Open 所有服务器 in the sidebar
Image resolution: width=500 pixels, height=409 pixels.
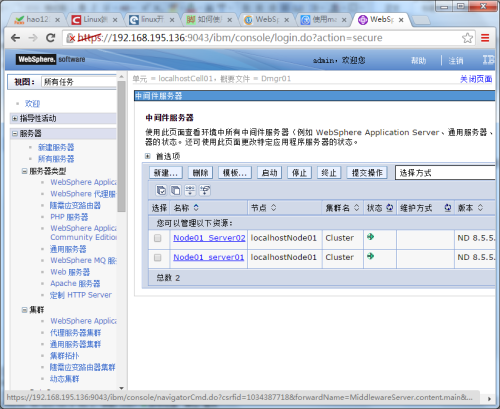pyautogui.click(x=56, y=159)
